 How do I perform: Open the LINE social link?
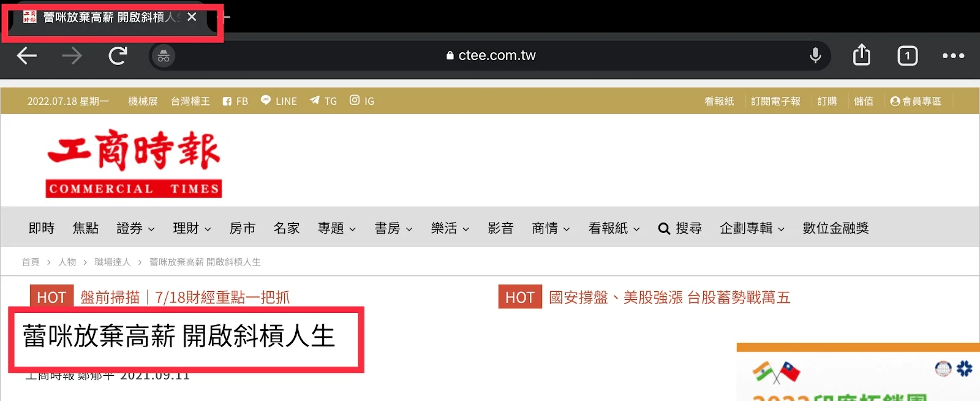click(279, 101)
